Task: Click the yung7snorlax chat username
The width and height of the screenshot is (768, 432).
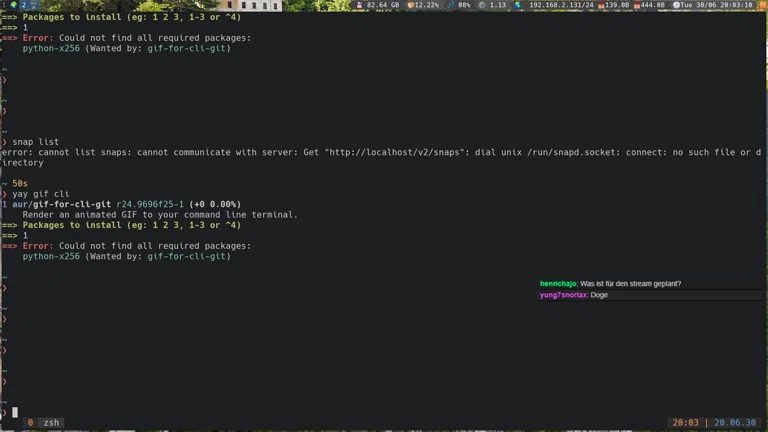Action: click(563, 295)
